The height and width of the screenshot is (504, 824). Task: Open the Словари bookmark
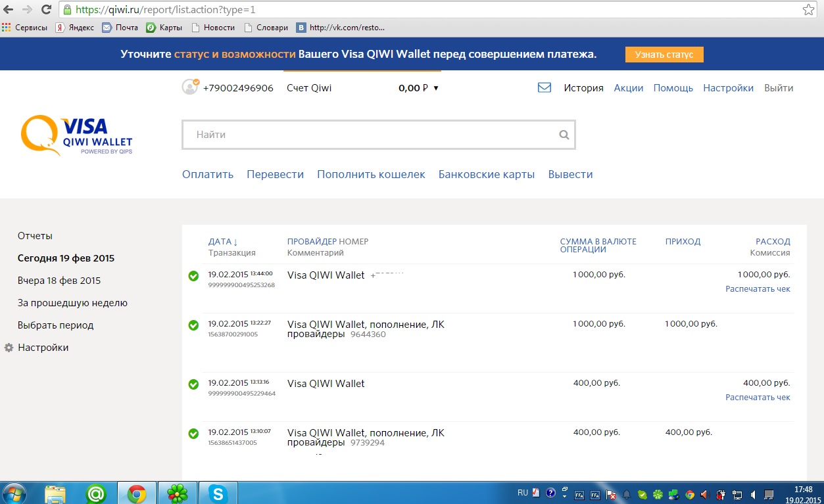(266, 28)
